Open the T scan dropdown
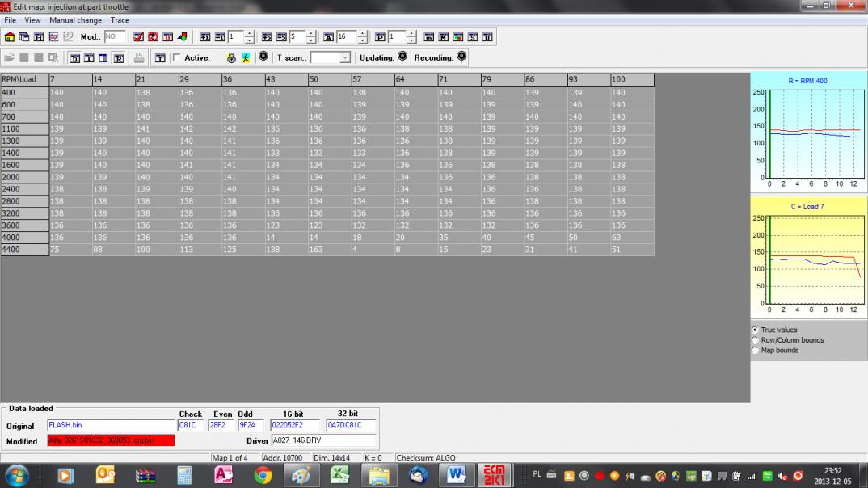The width and height of the screenshot is (868, 488). click(x=345, y=57)
